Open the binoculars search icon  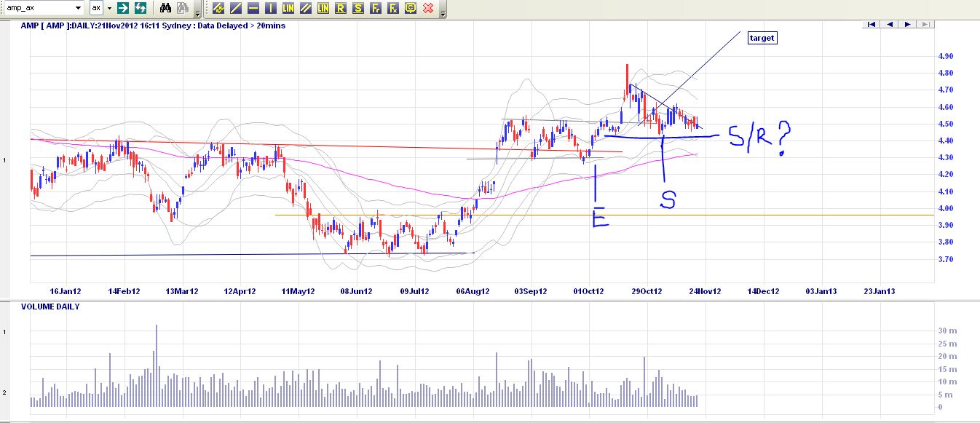165,8
